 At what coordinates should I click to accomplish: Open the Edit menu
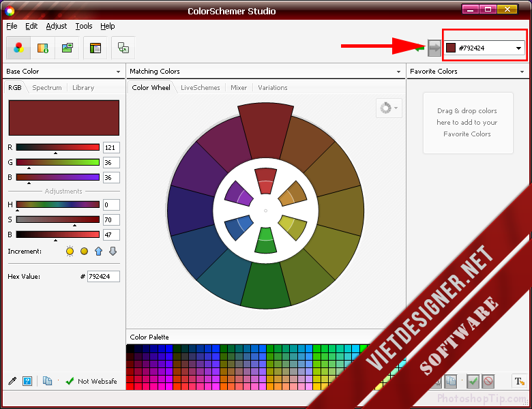[31, 26]
